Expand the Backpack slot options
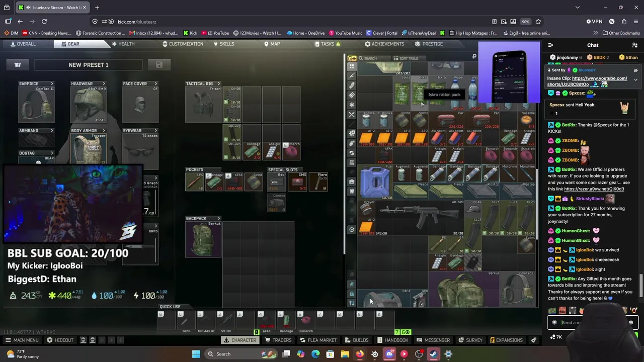 (x=218, y=218)
